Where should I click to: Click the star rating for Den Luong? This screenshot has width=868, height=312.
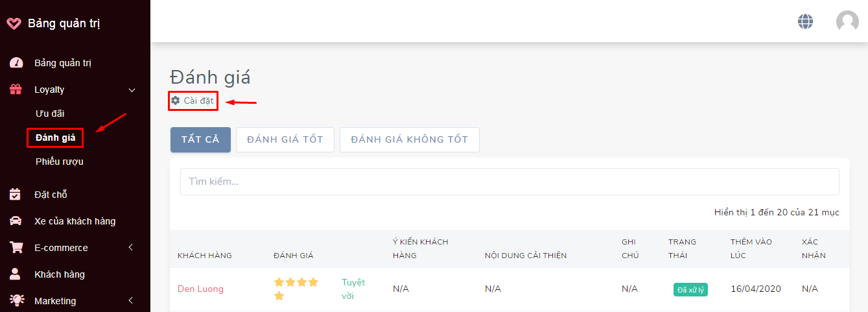(296, 289)
